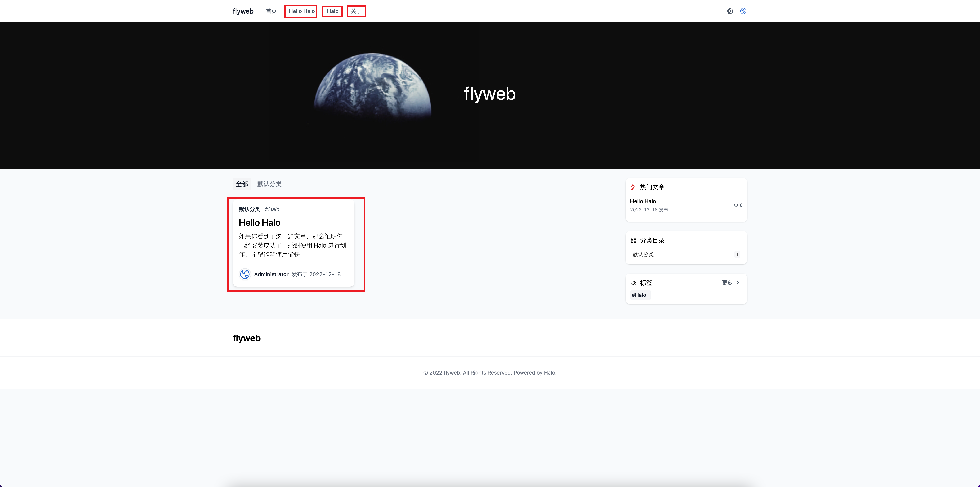Image resolution: width=980 pixels, height=487 pixels.
Task: Open 更多 to expand all tags
Action: click(727, 283)
